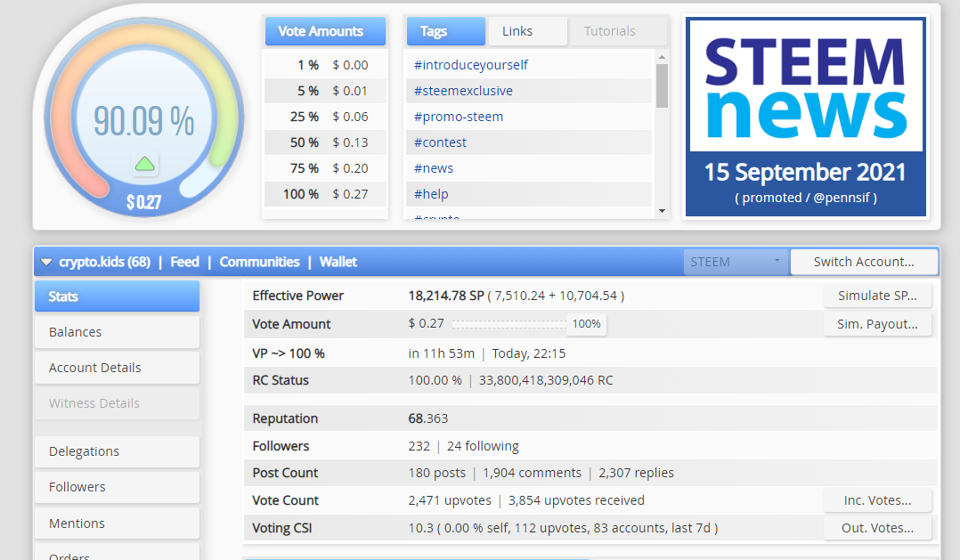
Task: Click the 18,214.78 SP effective power value
Action: tap(445, 296)
